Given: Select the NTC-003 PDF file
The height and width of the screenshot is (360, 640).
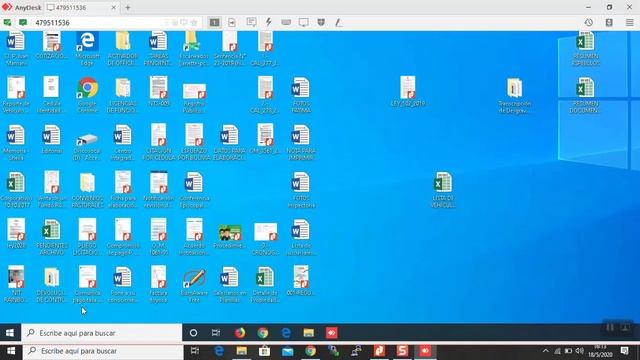Looking at the screenshot, I should 158,91.
